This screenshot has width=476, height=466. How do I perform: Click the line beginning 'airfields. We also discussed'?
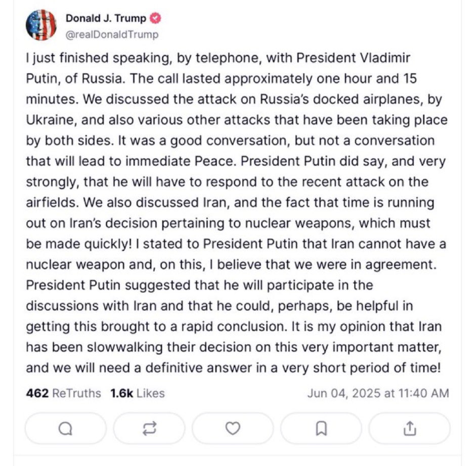(230, 202)
